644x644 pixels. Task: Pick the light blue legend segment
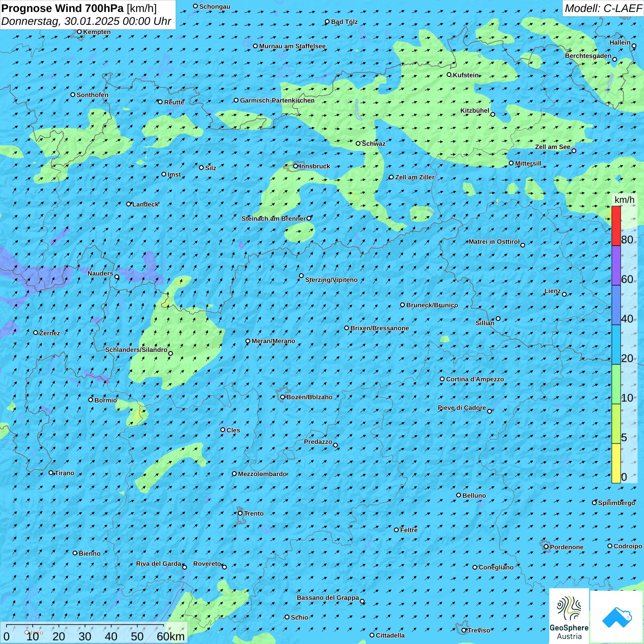(616, 345)
